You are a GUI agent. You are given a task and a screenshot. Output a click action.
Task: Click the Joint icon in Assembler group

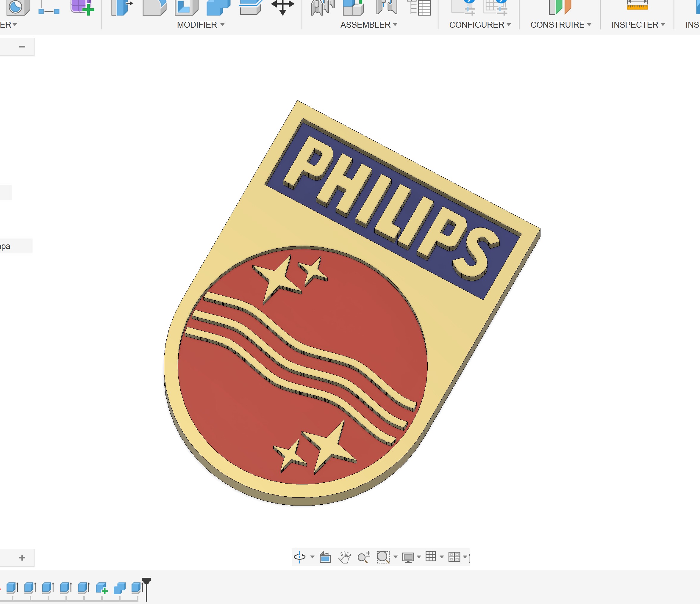(323, 7)
